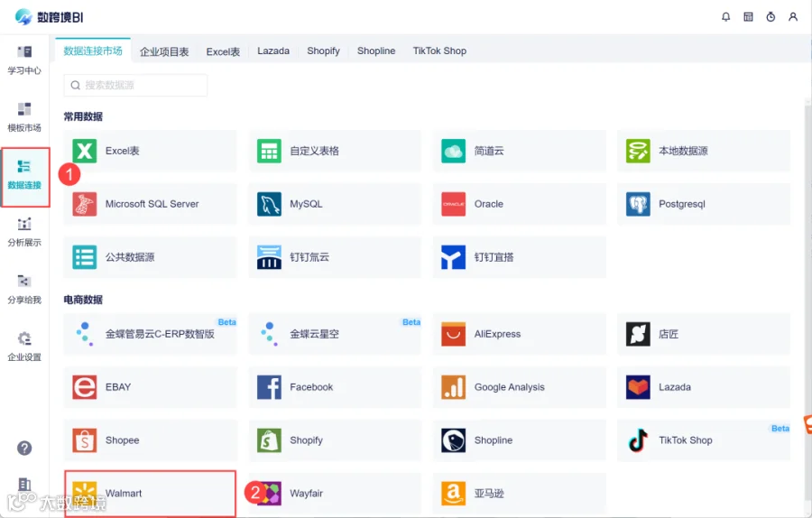Select the MySQL dolphin icon
812x518 pixels.
click(269, 204)
